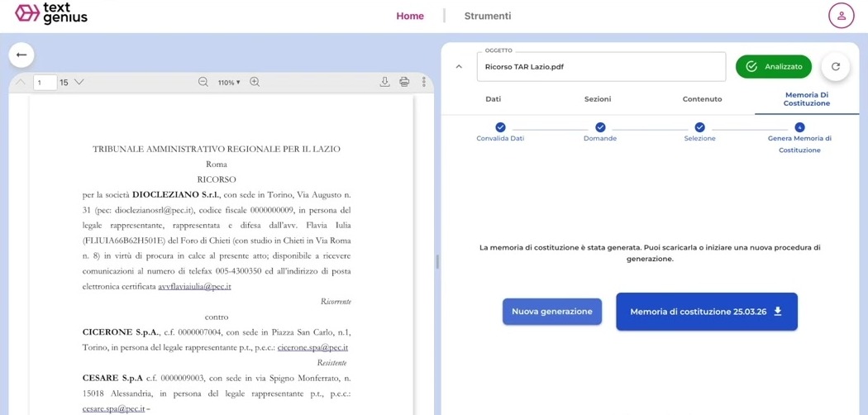Viewport: 868px width, 415px height.
Task: Open PDF viewer more options menu
Action: coord(424,82)
